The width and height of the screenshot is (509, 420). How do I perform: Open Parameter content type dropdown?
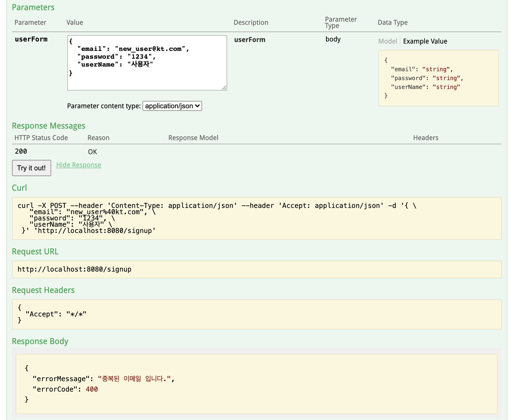click(172, 106)
